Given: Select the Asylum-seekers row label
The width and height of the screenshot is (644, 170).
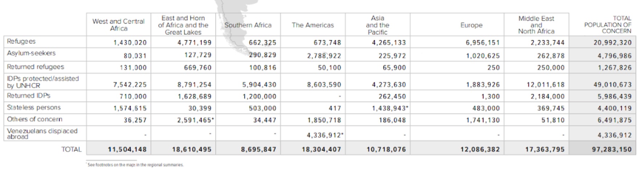Looking at the screenshot, I should click(31, 53).
